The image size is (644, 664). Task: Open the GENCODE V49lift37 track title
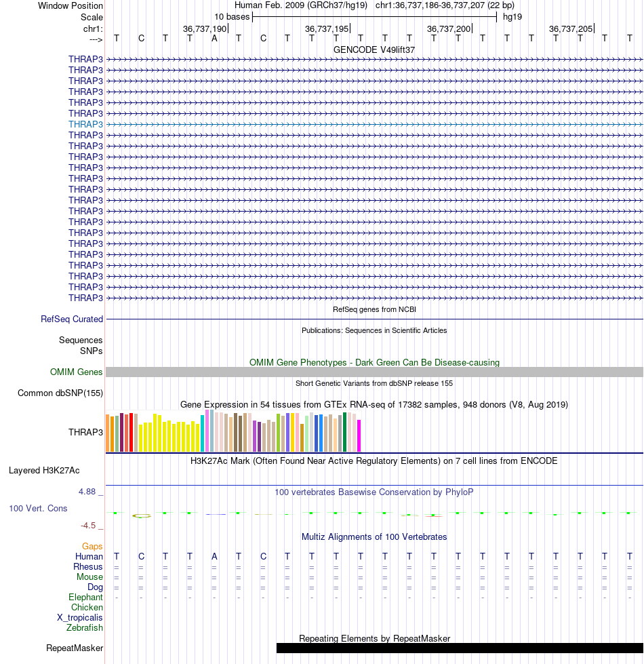(374, 50)
